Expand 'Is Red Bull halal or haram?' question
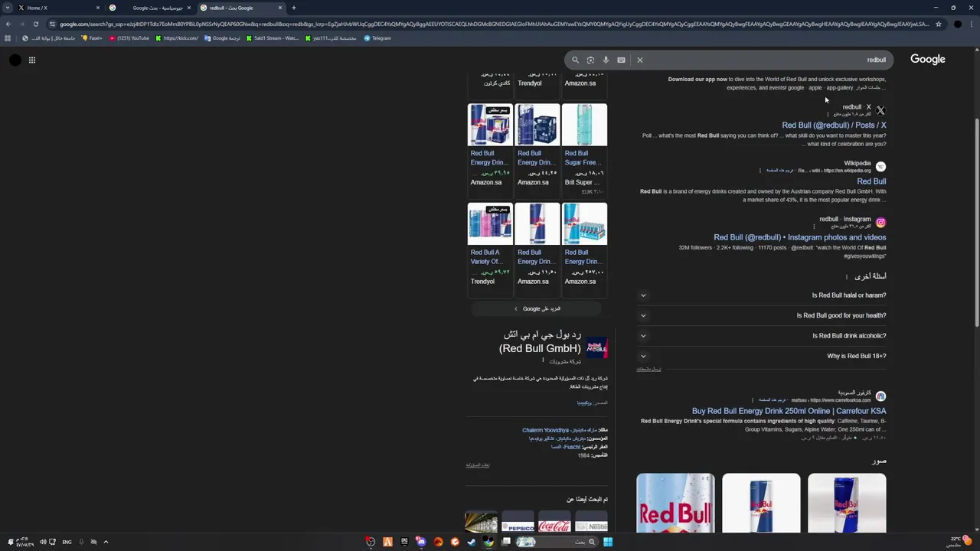Screen dimensions: 980x551 761,295
